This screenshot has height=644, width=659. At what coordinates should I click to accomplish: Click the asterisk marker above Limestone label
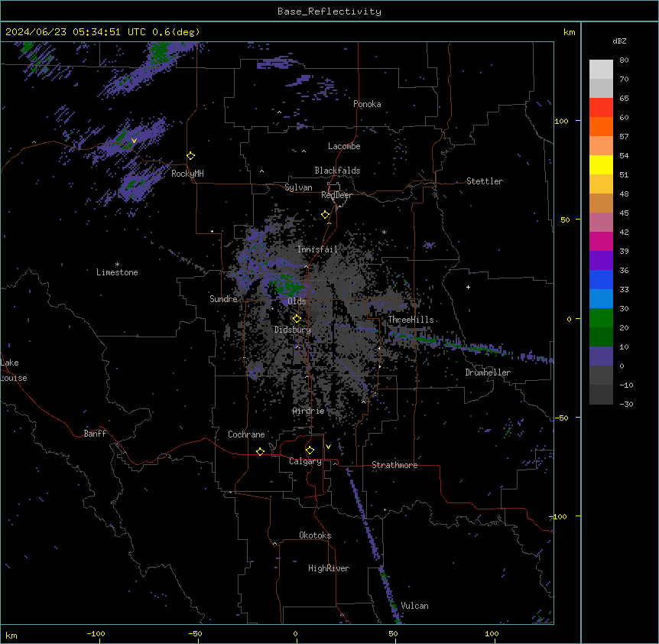[x=117, y=265]
